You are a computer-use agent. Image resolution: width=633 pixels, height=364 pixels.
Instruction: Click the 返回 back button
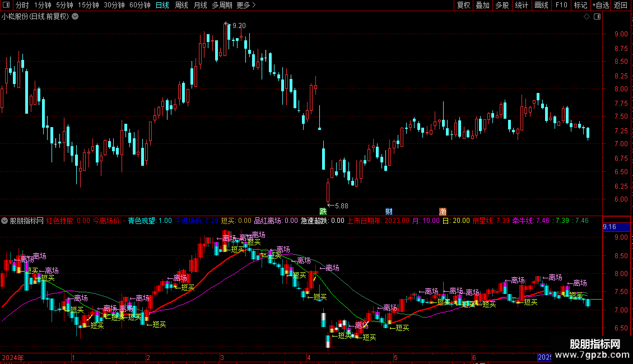(x=621, y=5)
